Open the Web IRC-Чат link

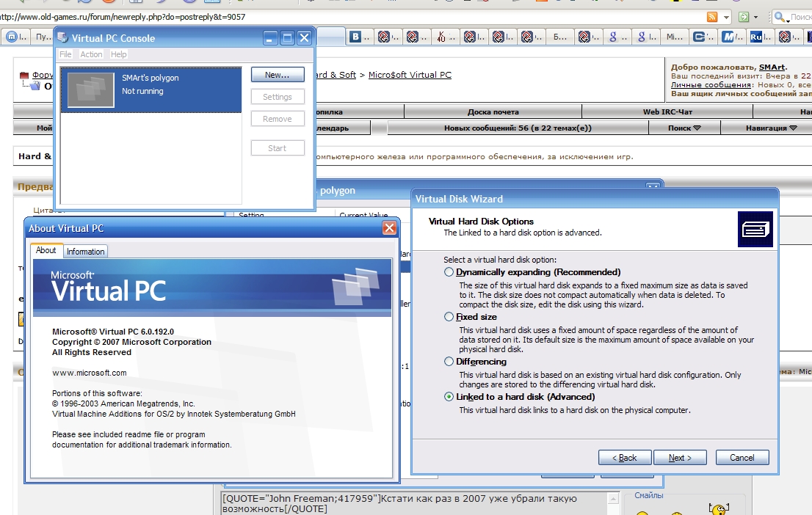pyautogui.click(x=667, y=112)
